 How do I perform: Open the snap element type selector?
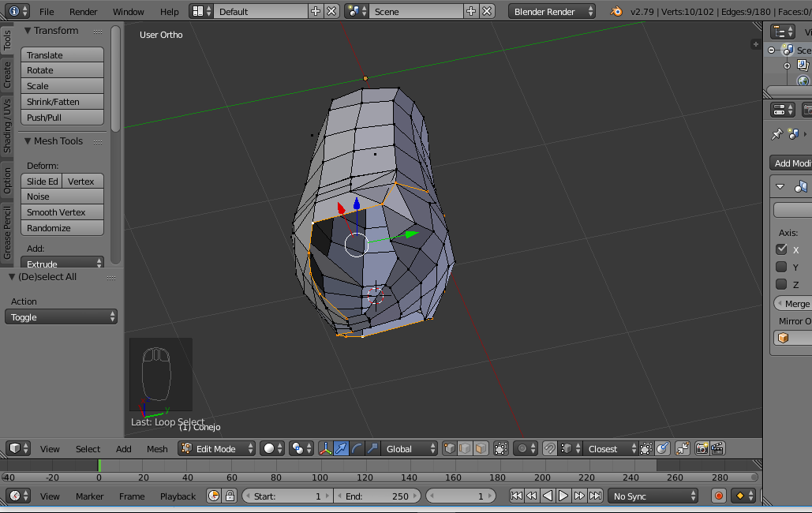tap(571, 448)
